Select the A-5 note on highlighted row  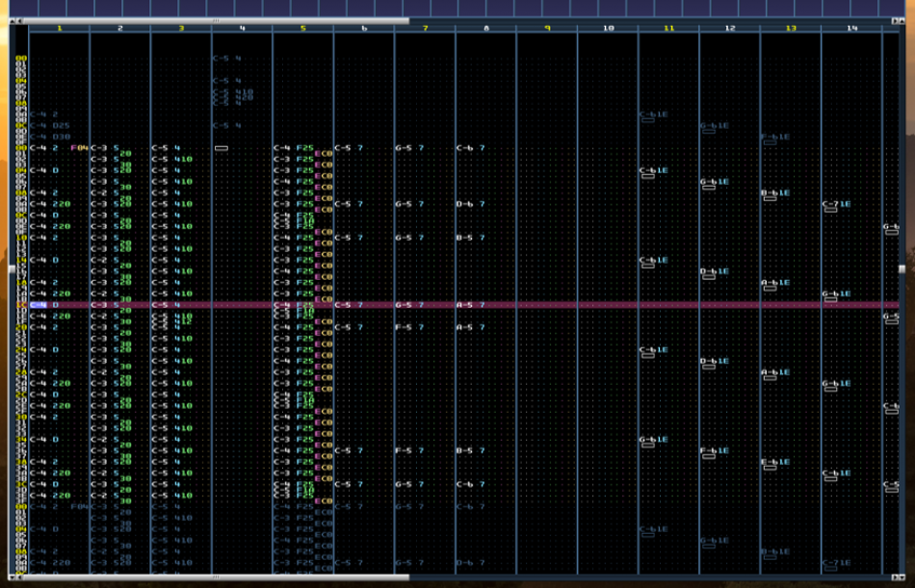464,305
